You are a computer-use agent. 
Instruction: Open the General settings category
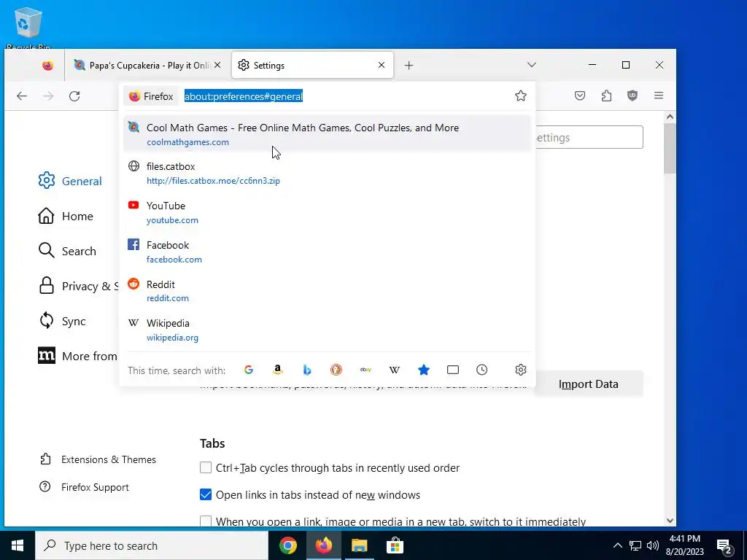tap(70, 181)
